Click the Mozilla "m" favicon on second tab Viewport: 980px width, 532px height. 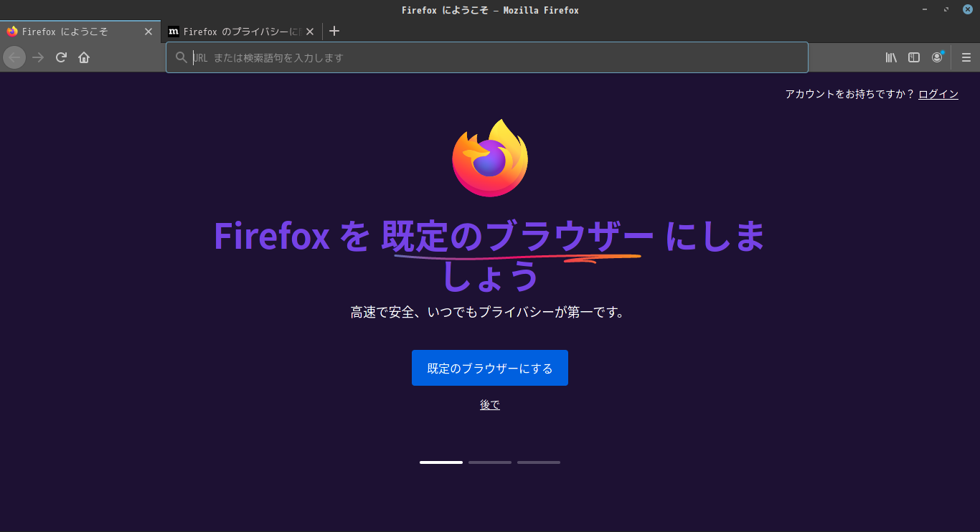coord(174,32)
